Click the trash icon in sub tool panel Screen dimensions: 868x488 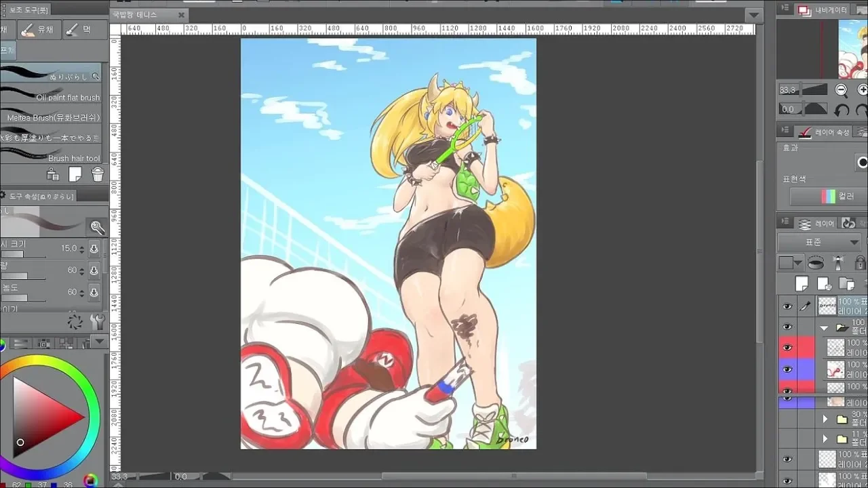pyautogui.click(x=98, y=175)
